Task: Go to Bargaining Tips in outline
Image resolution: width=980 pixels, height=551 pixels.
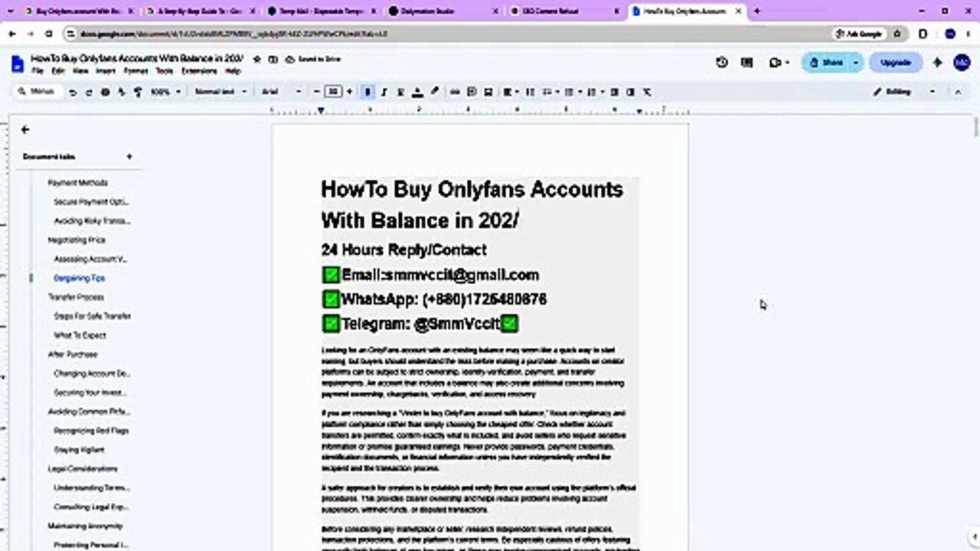Action: click(x=80, y=279)
